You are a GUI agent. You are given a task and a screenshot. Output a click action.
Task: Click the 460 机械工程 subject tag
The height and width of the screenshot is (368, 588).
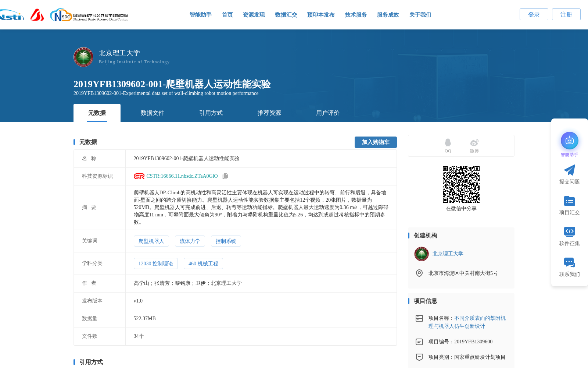(203, 263)
